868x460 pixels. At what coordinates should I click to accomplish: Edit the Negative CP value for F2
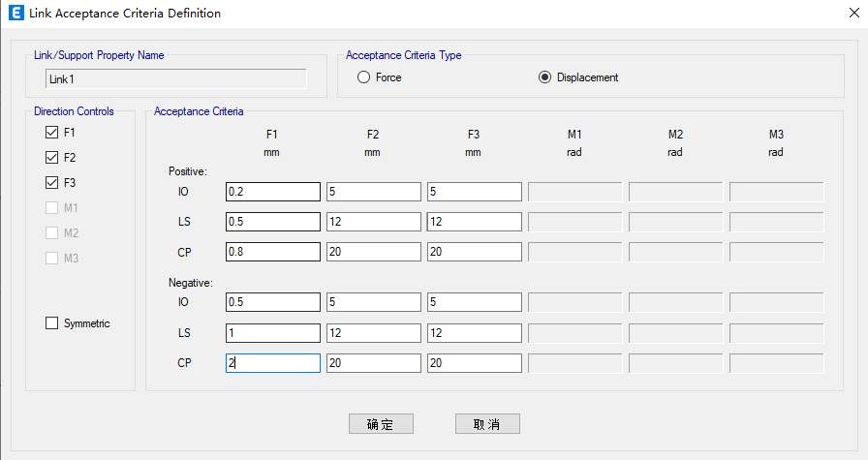[374, 363]
